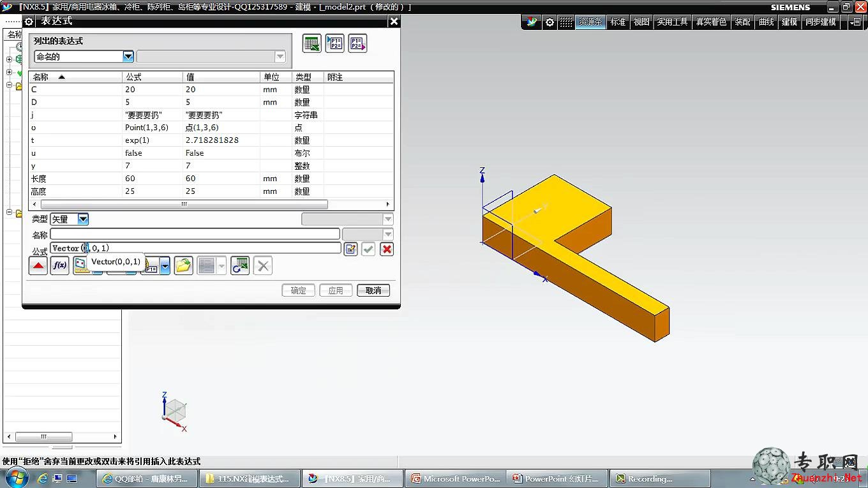
Task: Select the 资源条 toolbar tab
Action: click(x=590, y=22)
